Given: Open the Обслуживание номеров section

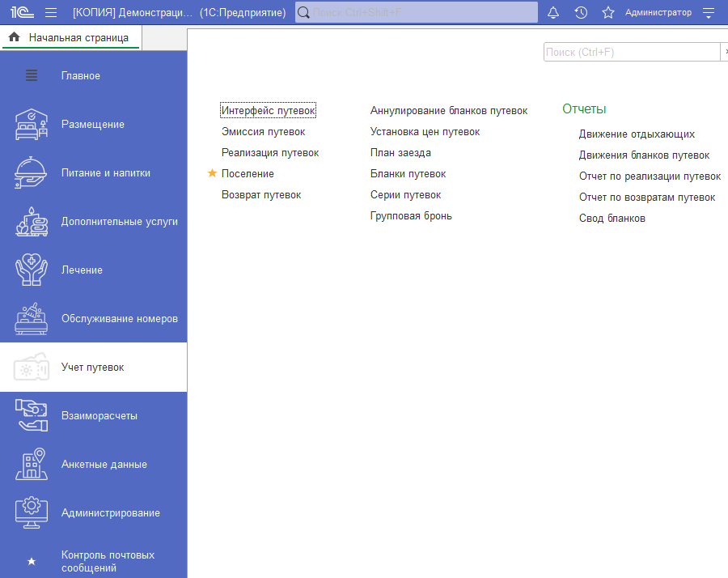Looking at the screenshot, I should (119, 319).
